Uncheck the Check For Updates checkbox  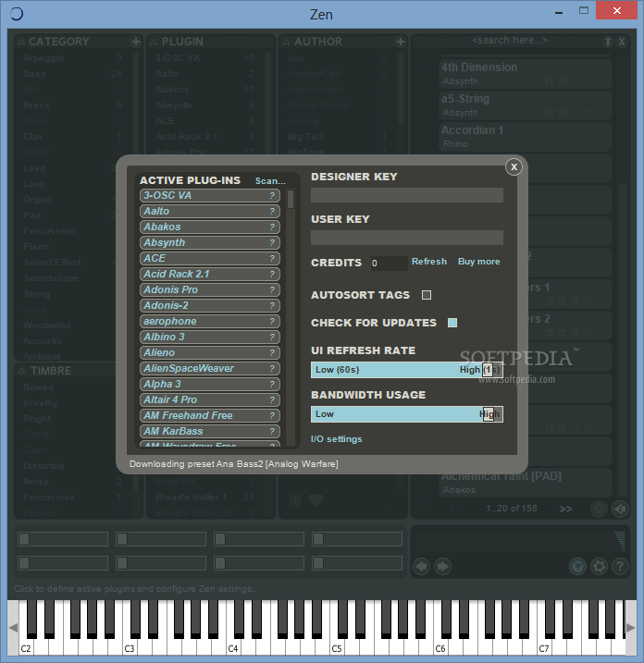pos(452,323)
